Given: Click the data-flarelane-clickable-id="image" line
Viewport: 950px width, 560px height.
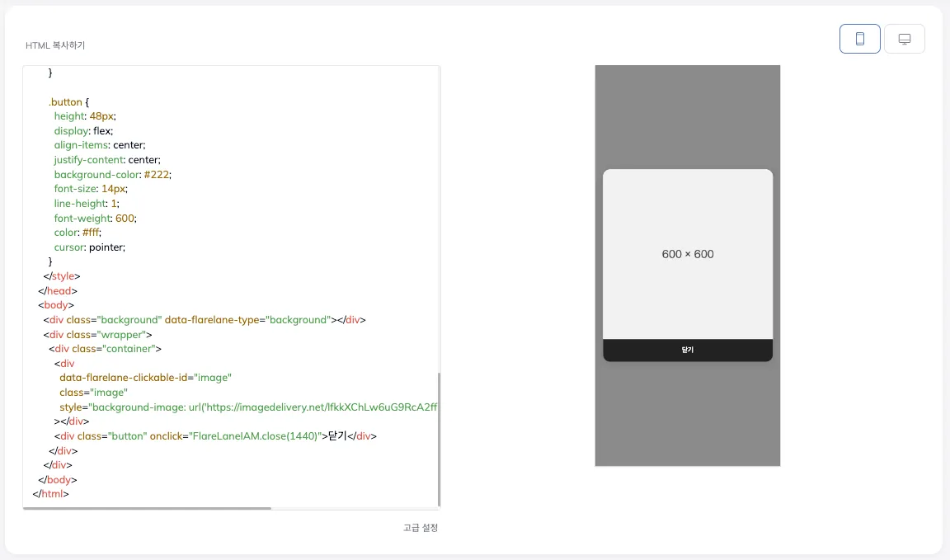Looking at the screenshot, I should point(145,378).
